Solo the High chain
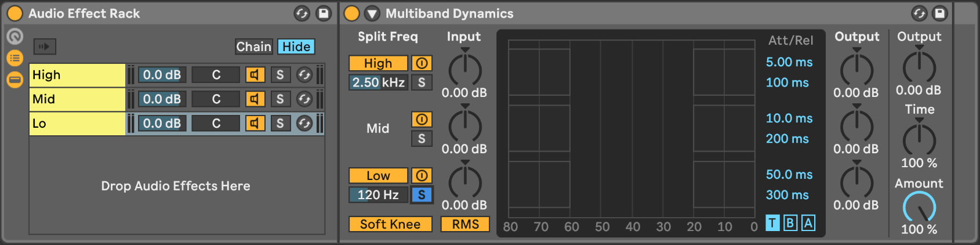980x245 pixels. pyautogui.click(x=280, y=75)
